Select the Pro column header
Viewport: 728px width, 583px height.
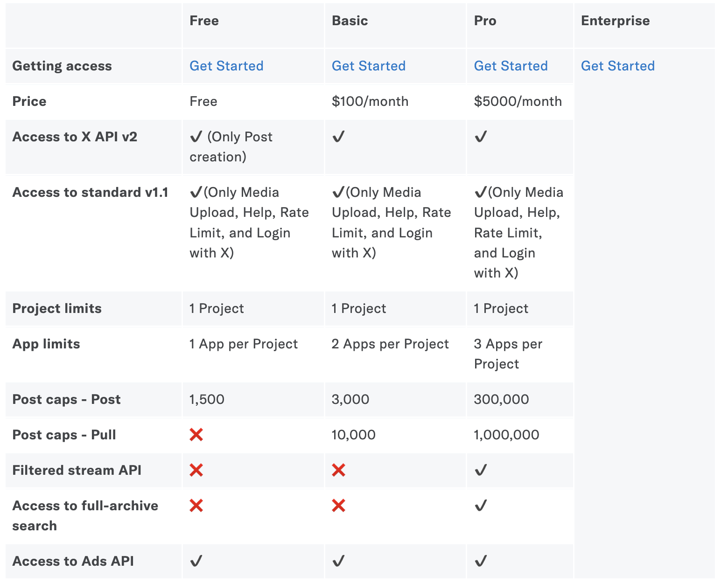pos(520,26)
